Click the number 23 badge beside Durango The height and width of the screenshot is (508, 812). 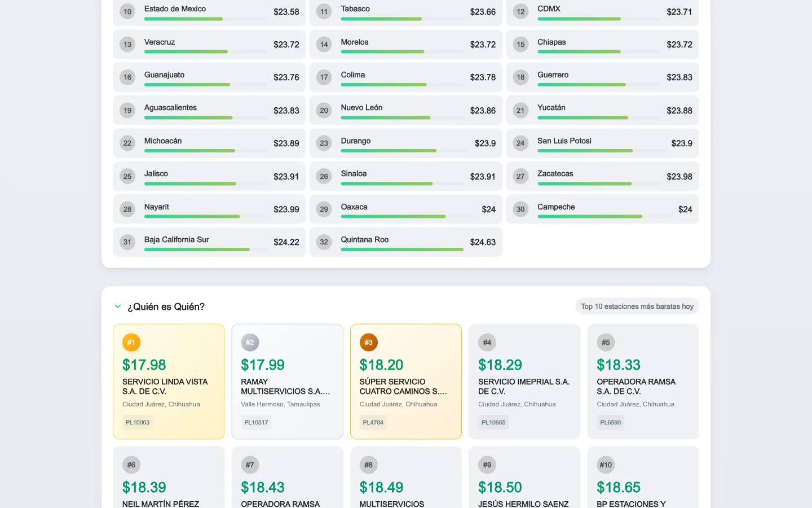pos(324,143)
